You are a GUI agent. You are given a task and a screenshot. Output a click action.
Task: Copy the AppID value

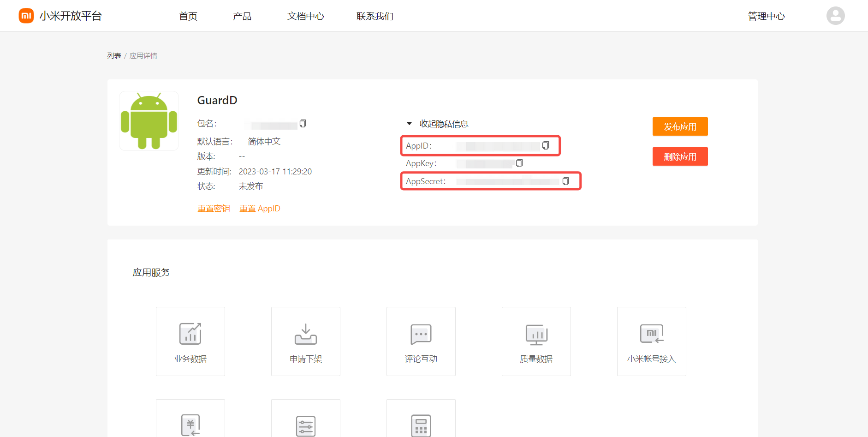(x=546, y=146)
